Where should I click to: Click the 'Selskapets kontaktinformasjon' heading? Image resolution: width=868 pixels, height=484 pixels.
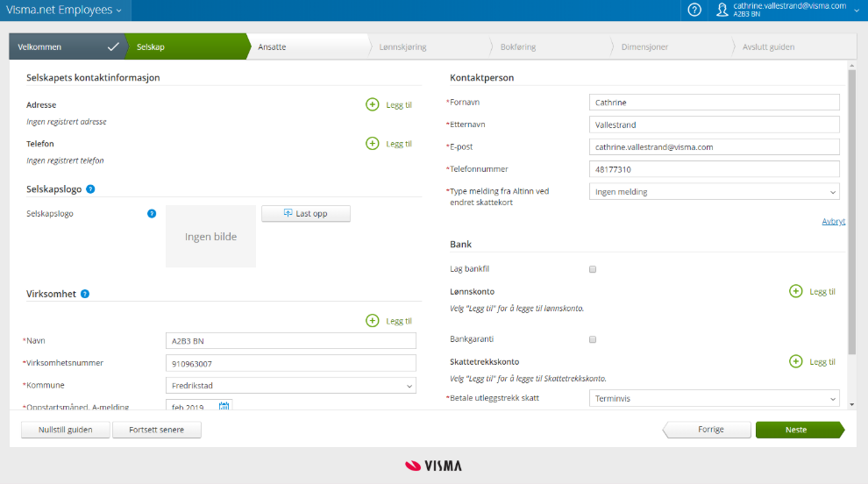pyautogui.click(x=93, y=77)
